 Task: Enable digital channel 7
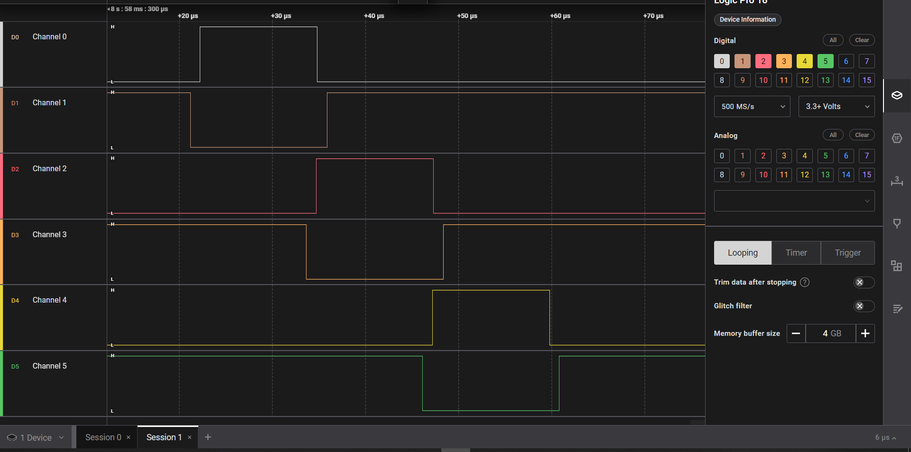tap(867, 62)
